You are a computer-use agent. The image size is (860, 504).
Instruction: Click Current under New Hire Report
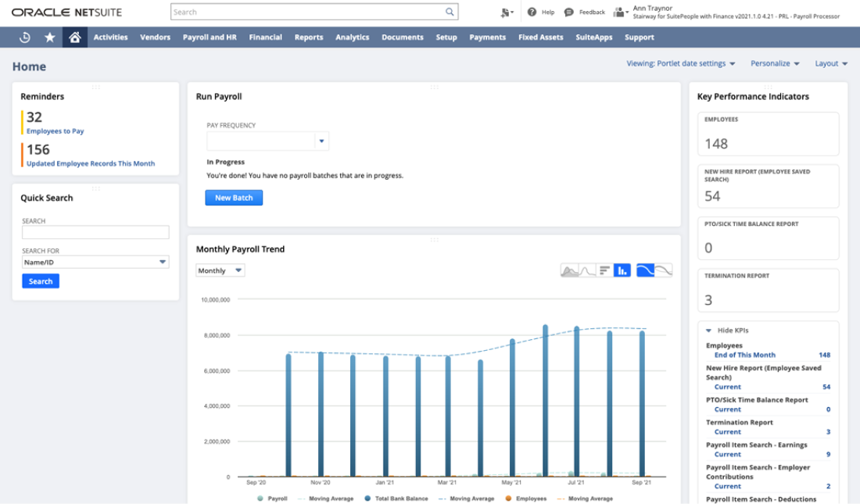point(727,387)
